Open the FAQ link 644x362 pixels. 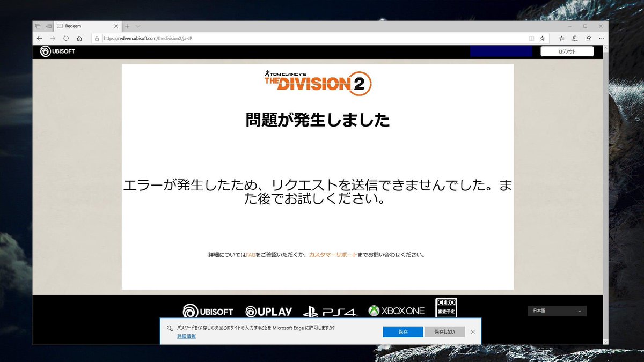tap(251, 255)
